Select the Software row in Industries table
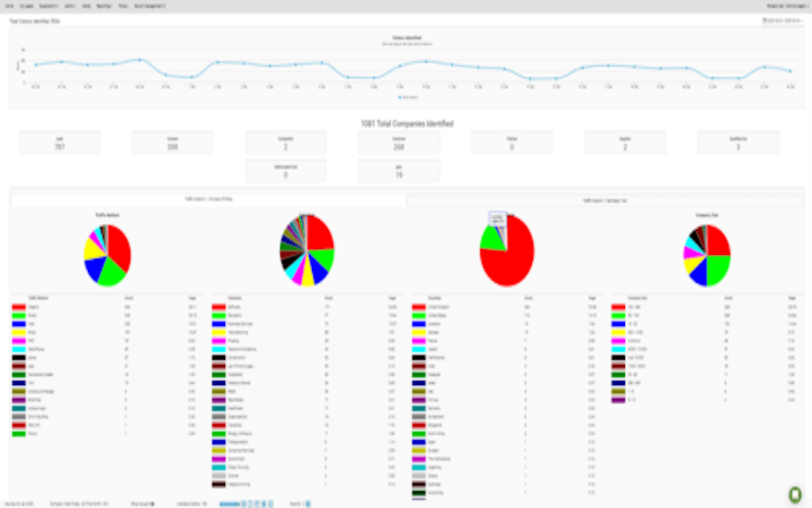 307,306
